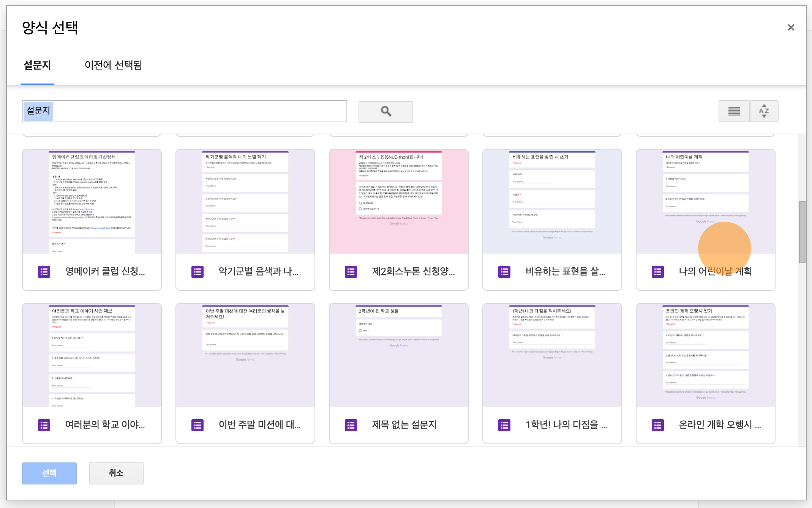Viewport: 812px width, 508px height.
Task: Click form icon beside 제2회스누톤 신청양
Action: 351,272
